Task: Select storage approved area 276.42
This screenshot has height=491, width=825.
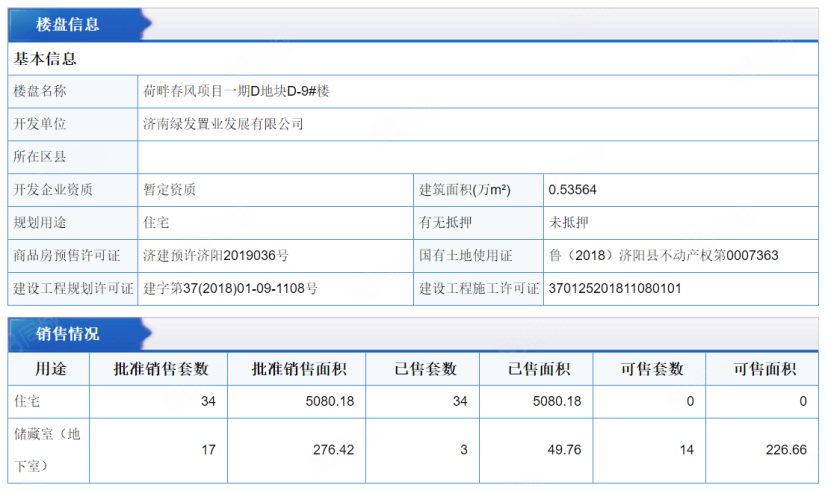Action: tap(334, 450)
